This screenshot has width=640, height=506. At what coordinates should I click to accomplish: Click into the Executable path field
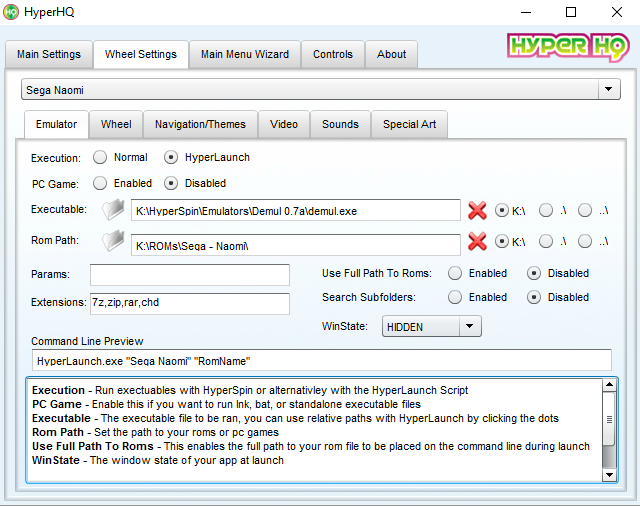pos(296,210)
